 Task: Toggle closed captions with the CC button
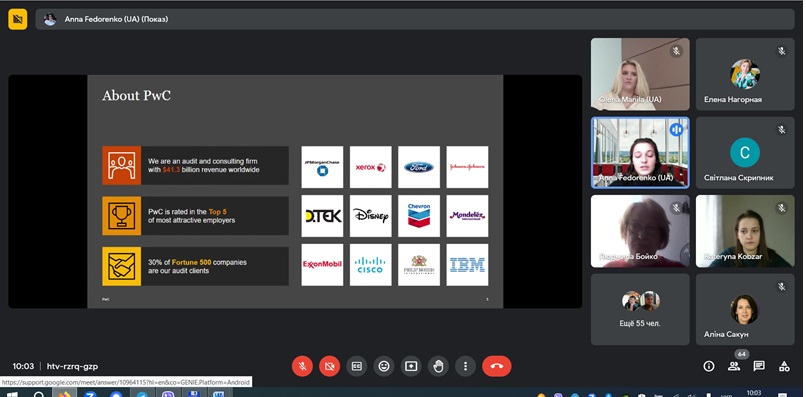[x=357, y=366]
